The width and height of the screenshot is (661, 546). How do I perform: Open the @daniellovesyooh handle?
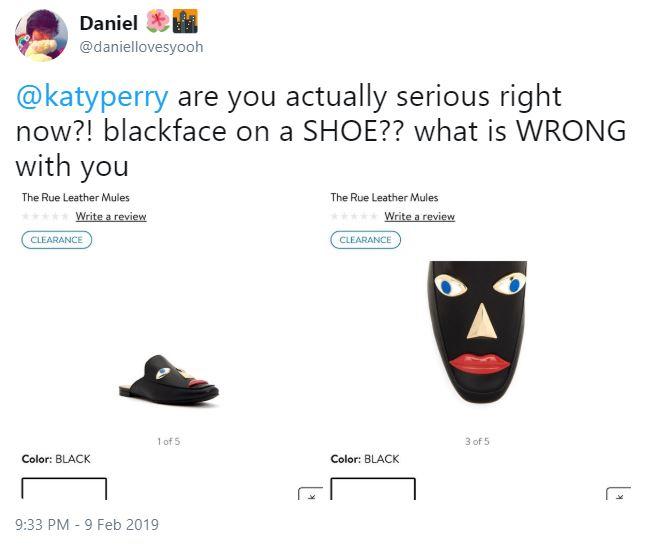(140, 47)
